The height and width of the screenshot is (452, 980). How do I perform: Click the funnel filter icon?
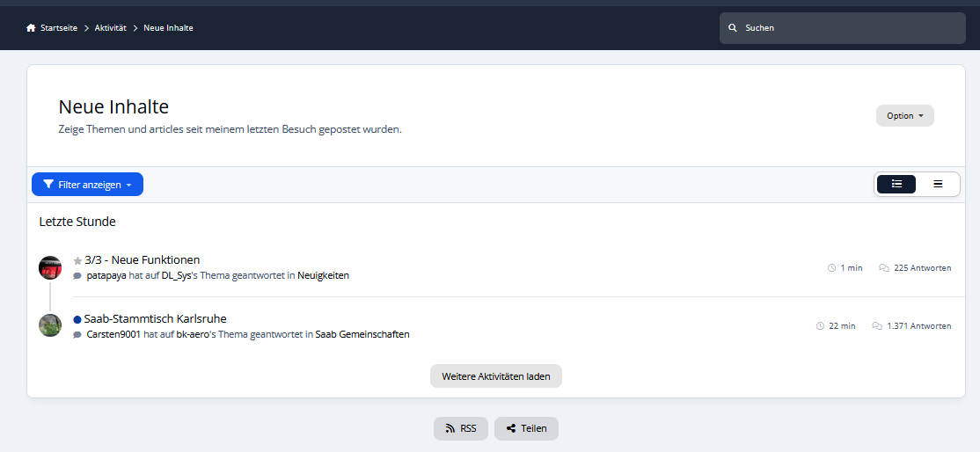pos(48,185)
